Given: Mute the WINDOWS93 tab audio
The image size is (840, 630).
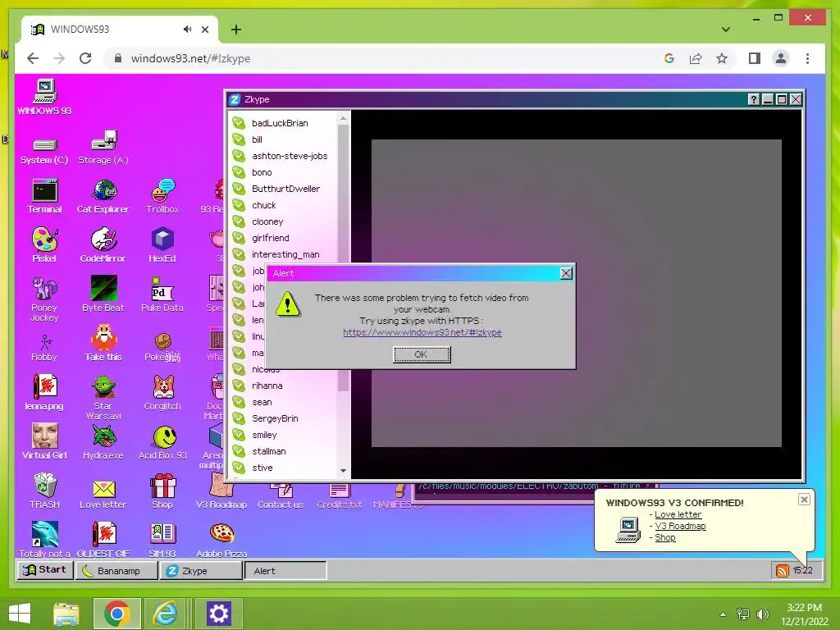Looking at the screenshot, I should [187, 29].
